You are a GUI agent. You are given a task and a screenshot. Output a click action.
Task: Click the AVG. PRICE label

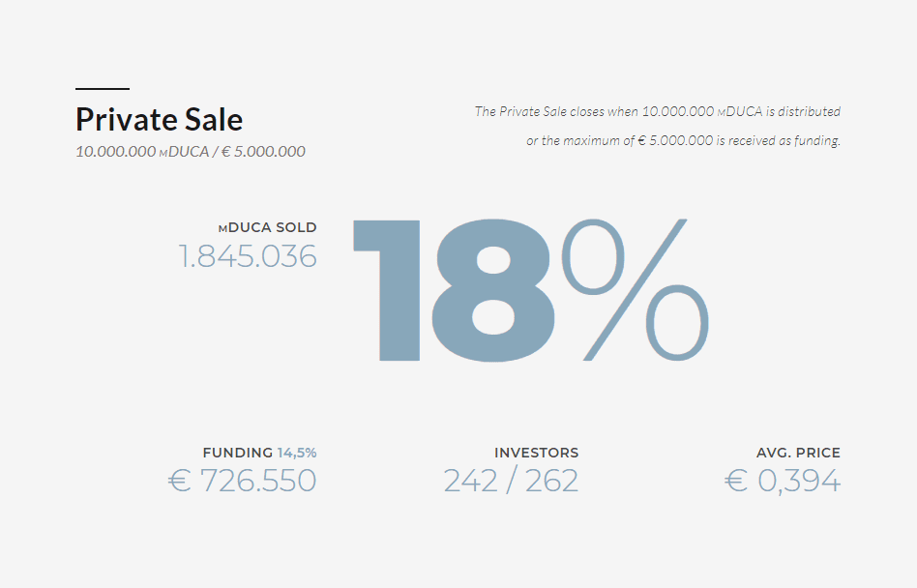pyautogui.click(x=798, y=453)
